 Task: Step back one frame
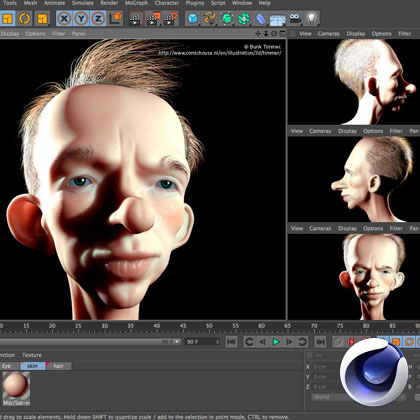click(x=262, y=342)
